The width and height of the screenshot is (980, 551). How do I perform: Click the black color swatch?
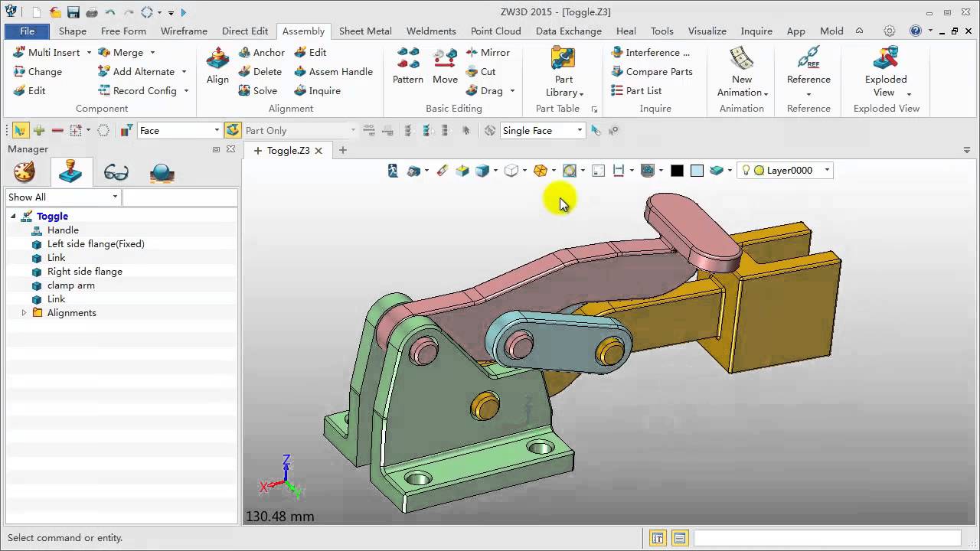677,171
